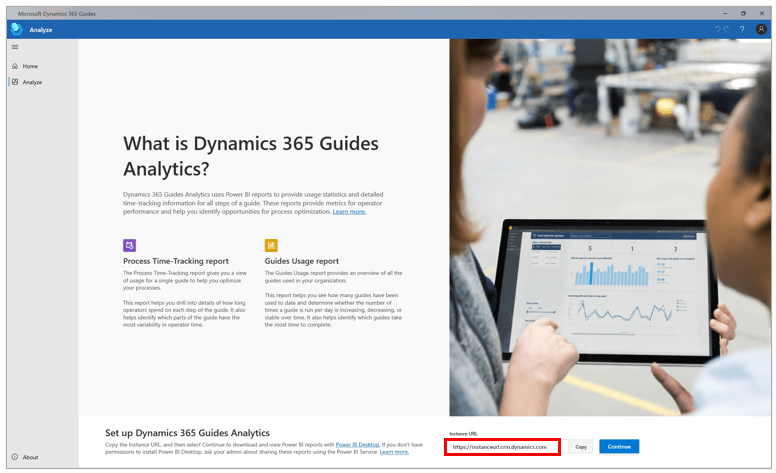This screenshot has width=776, height=473.
Task: Follow Learn more link in setup section
Action: click(394, 452)
